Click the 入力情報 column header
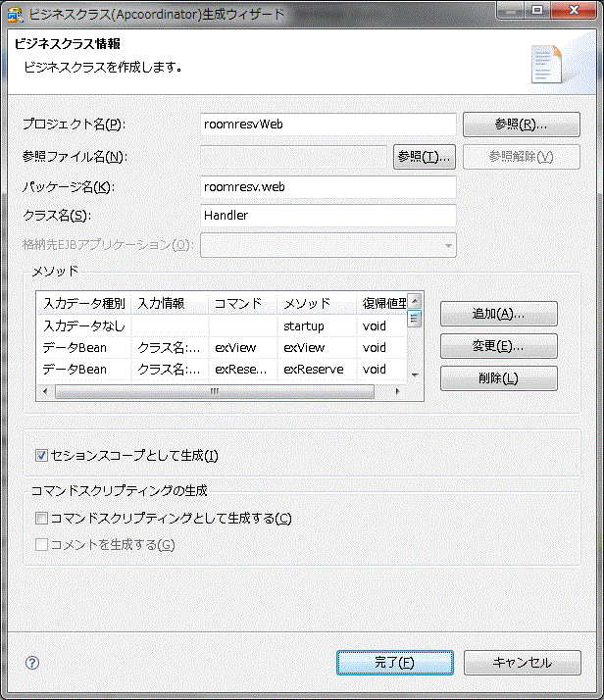The height and width of the screenshot is (700, 604). click(170, 304)
